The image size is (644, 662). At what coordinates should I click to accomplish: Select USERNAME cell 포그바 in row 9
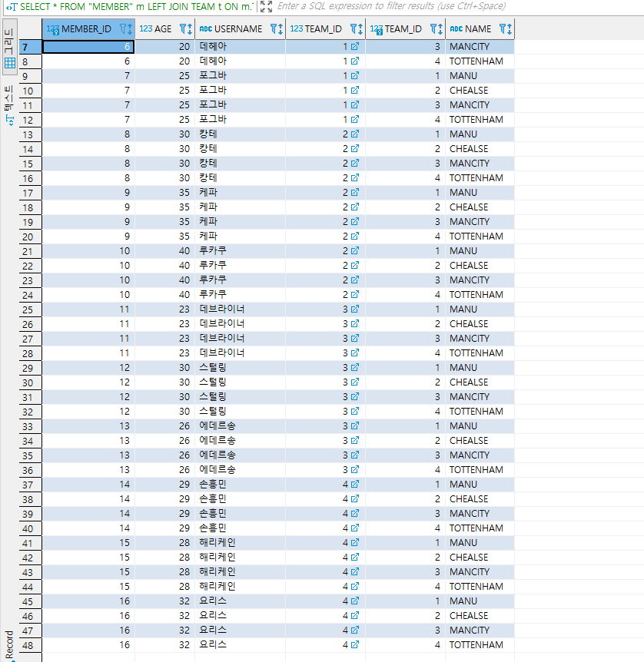[240, 75]
